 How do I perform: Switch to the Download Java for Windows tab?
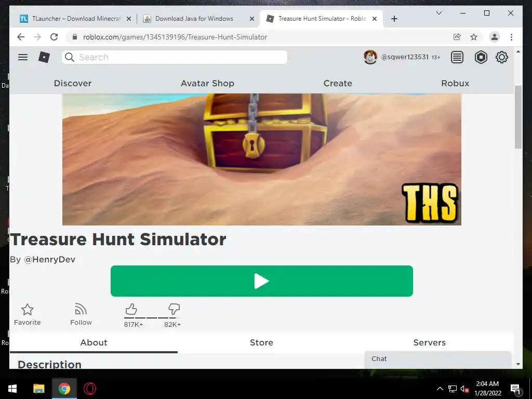199,19
